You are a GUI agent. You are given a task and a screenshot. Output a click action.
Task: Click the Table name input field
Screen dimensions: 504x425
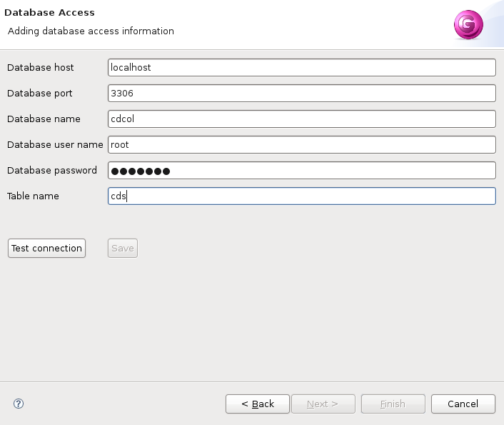pyautogui.click(x=301, y=196)
